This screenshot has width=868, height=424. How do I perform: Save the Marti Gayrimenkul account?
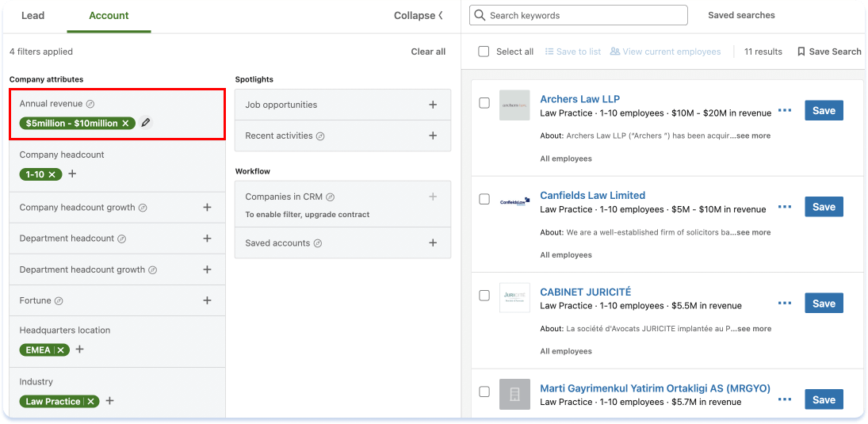(x=824, y=399)
